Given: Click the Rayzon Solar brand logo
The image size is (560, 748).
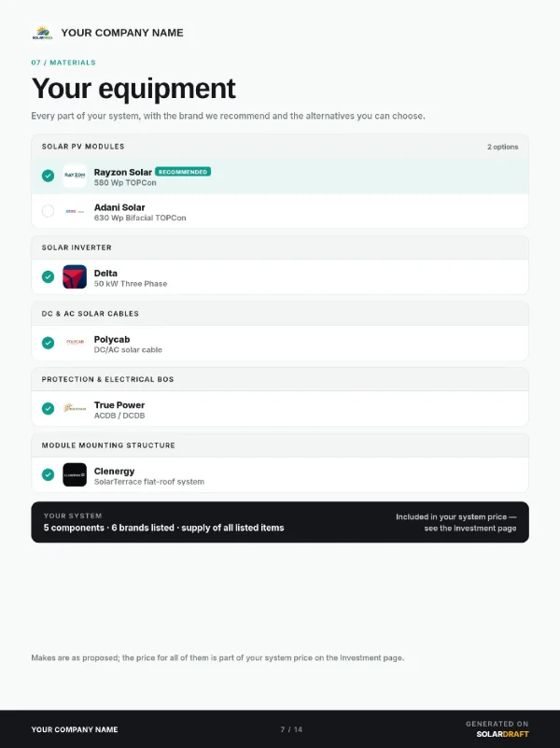Looking at the screenshot, I should [75, 176].
